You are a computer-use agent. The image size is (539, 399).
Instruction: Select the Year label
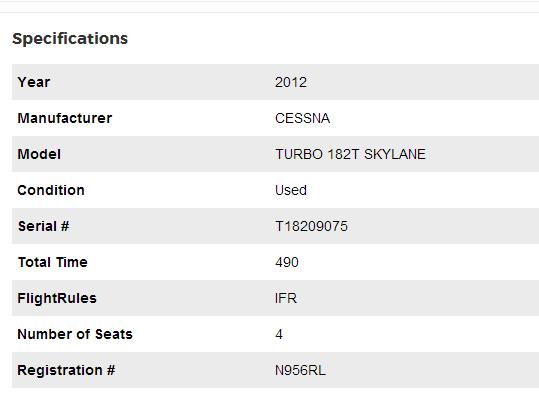pyautogui.click(x=34, y=82)
